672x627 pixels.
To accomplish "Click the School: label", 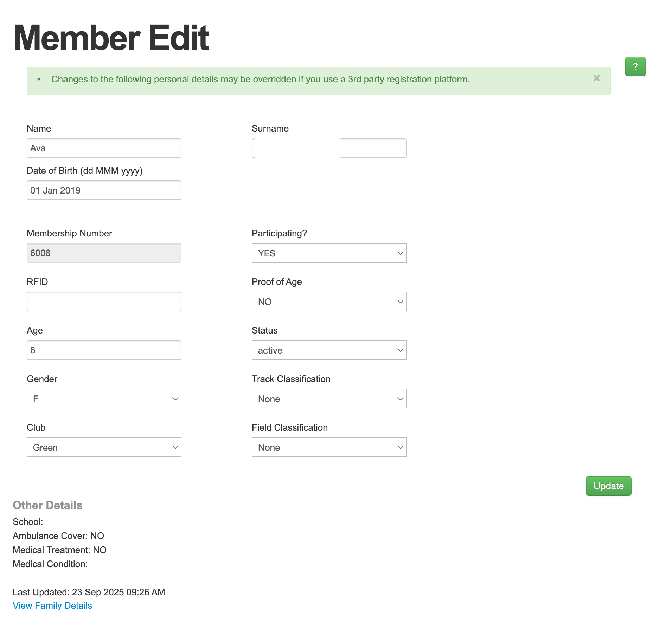I will pyautogui.click(x=28, y=522).
